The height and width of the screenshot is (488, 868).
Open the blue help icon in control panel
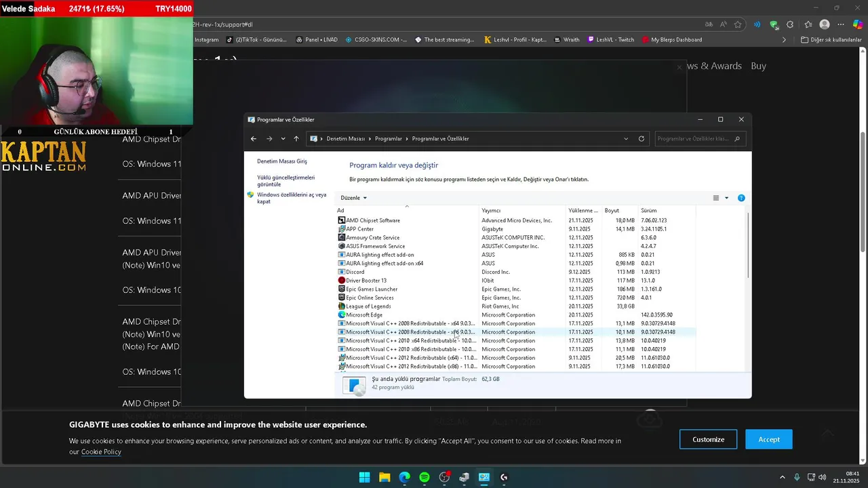point(741,198)
